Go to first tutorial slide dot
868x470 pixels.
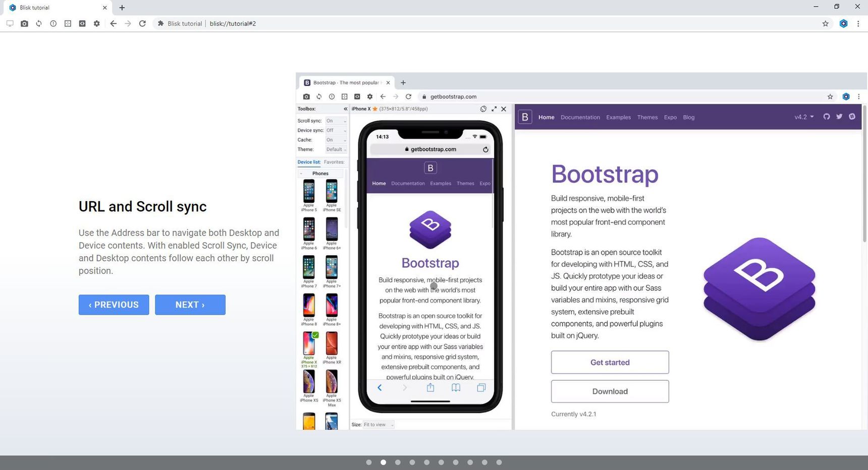(369, 462)
